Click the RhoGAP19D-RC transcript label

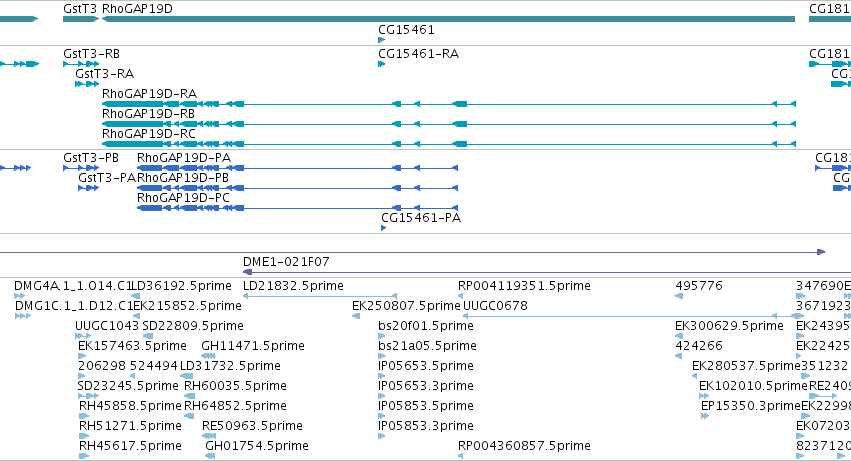pyautogui.click(x=149, y=134)
